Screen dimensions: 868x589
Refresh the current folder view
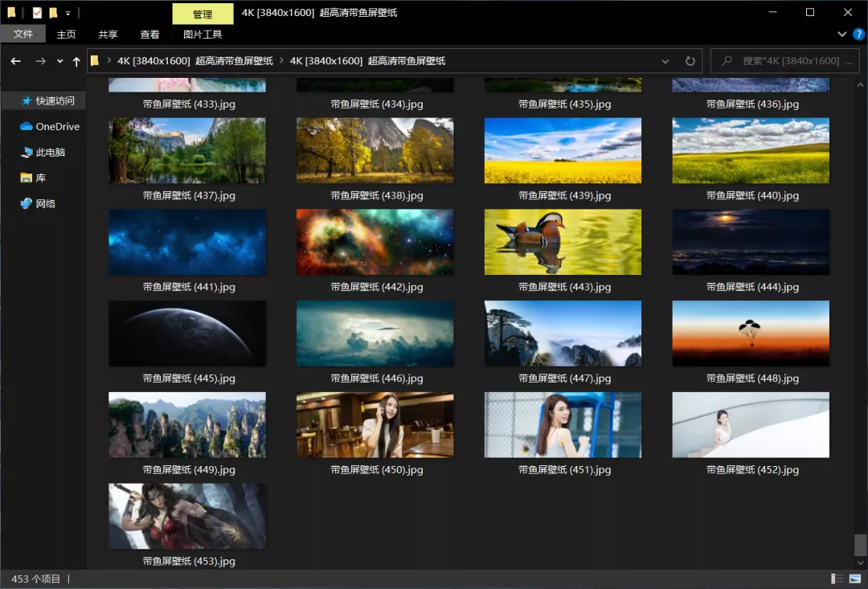(x=690, y=61)
